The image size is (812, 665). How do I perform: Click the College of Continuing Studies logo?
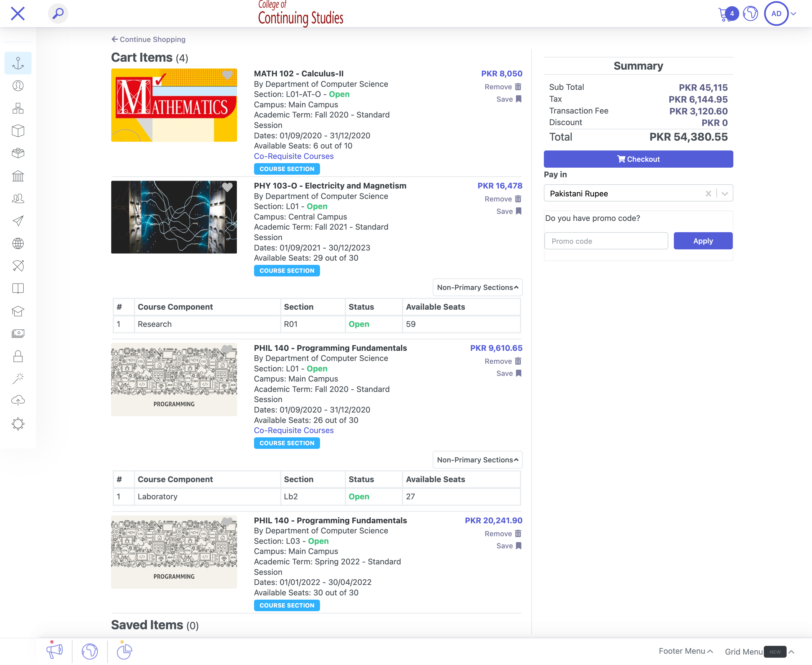point(301,14)
